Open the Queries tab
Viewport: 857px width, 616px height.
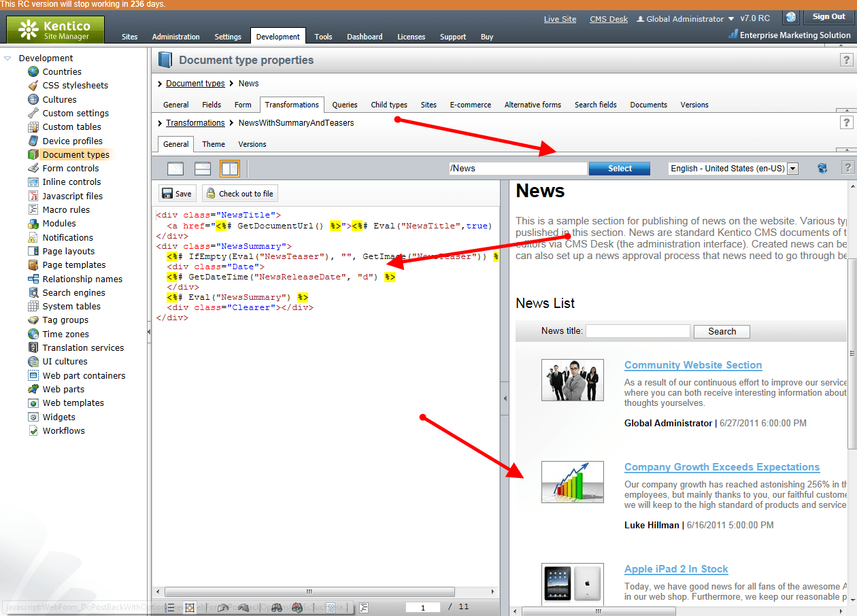tap(345, 105)
